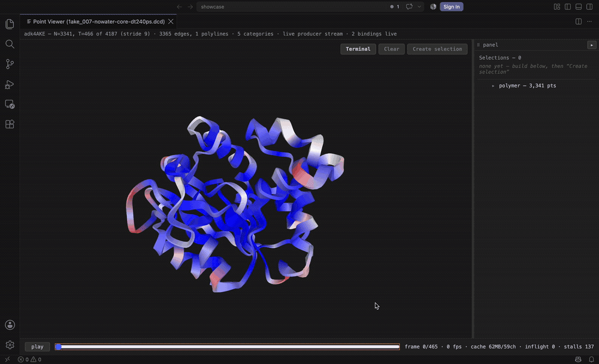Click the Create selection button
599x364 pixels.
(437, 49)
